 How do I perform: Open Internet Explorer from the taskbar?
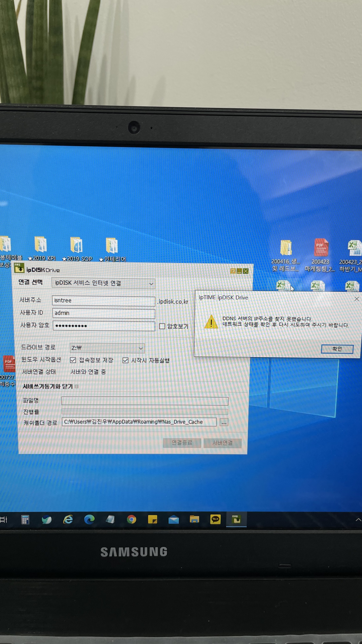[68, 520]
